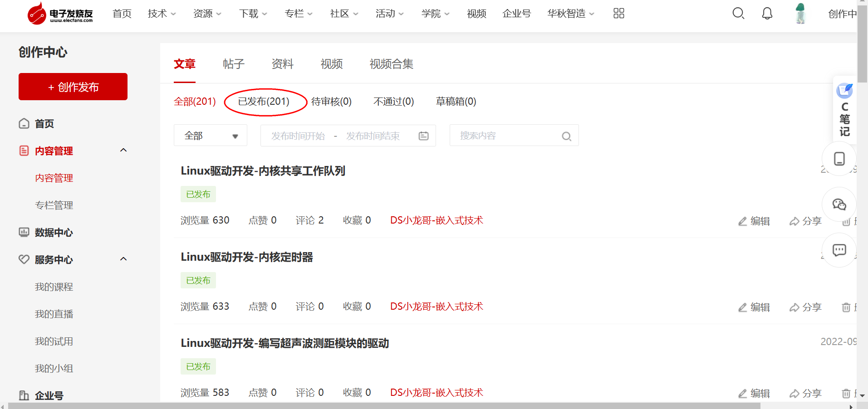Collapse the 内容管理 sidebar section
The height and width of the screenshot is (409, 868).
tap(123, 150)
